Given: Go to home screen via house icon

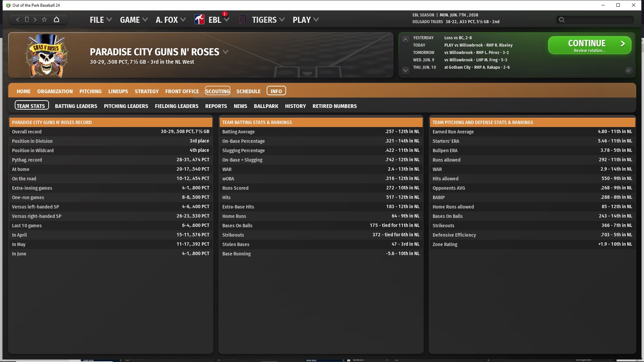Looking at the screenshot, I should (56, 20).
